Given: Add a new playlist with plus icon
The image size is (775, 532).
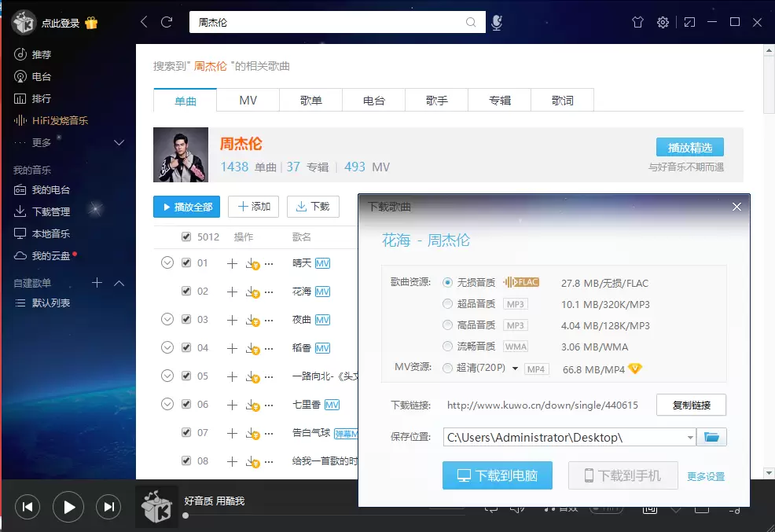Looking at the screenshot, I should pos(97,283).
